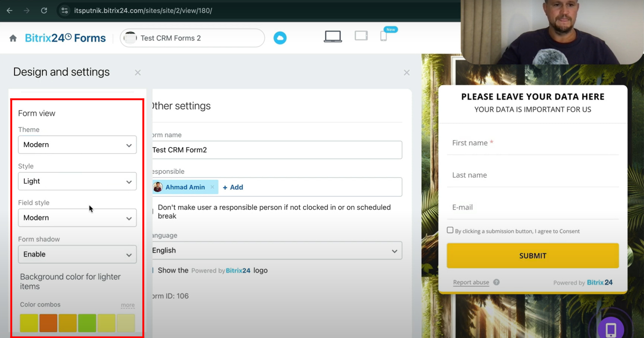Open the Field style dropdown
This screenshot has width=644, height=338.
[x=77, y=218]
